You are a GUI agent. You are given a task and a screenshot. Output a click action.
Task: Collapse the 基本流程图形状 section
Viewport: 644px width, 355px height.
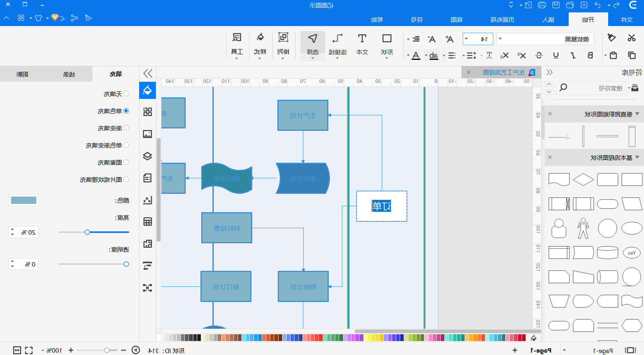pos(637,157)
